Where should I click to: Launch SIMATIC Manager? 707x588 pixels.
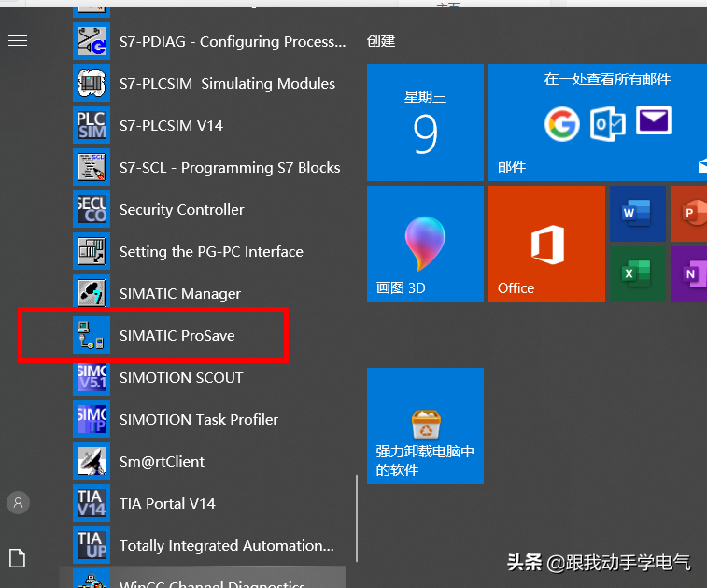[179, 294]
